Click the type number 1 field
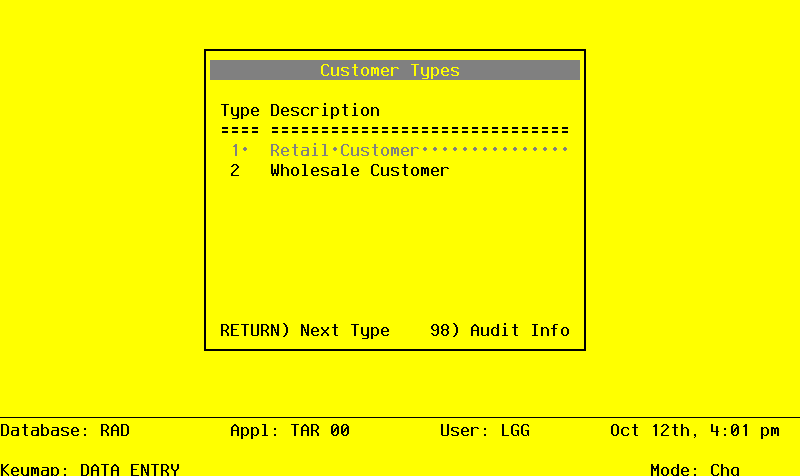The height and width of the screenshot is (476, 800). click(x=240, y=151)
